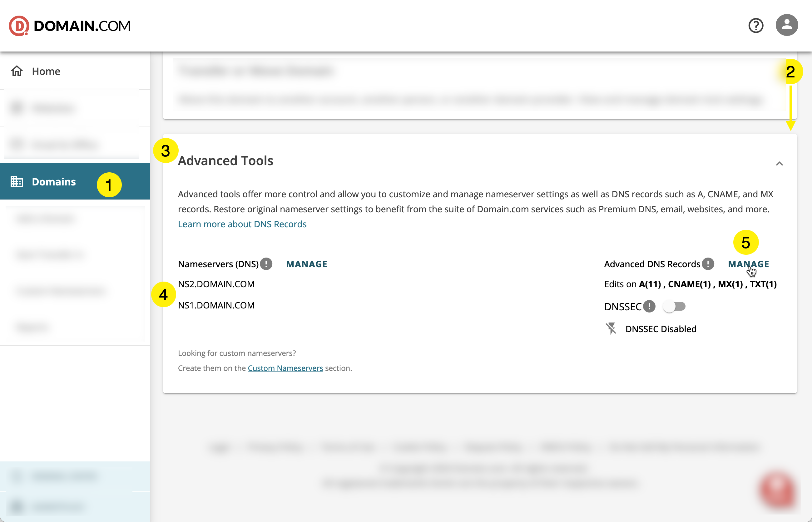Enable the DNSSEC toggle switch

pos(674,306)
